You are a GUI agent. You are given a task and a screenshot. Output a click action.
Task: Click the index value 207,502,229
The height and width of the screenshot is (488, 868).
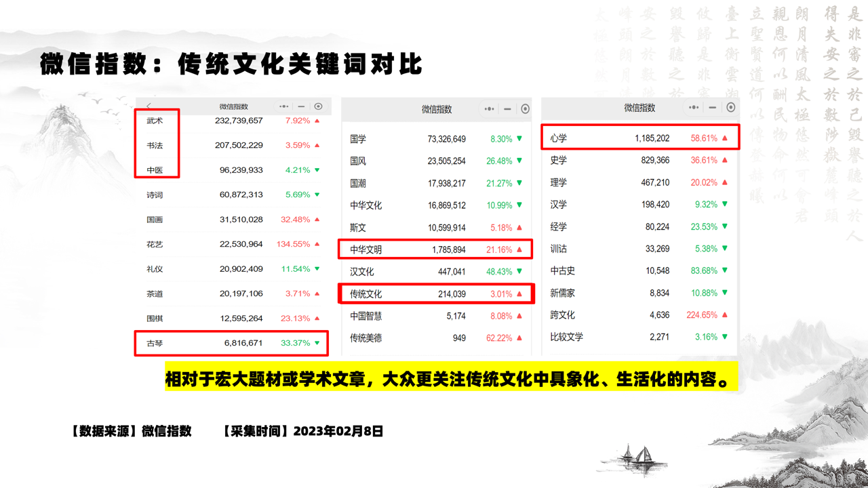tap(239, 146)
